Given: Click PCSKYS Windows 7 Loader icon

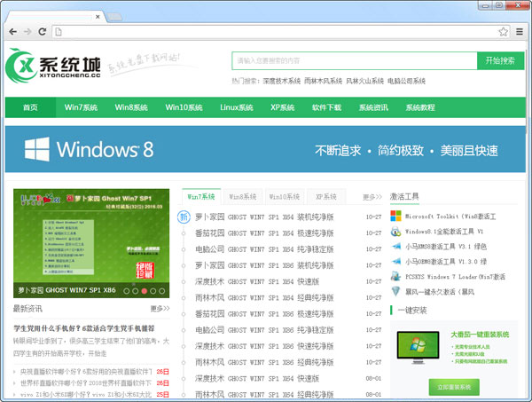Looking at the screenshot, I should pos(395,276).
